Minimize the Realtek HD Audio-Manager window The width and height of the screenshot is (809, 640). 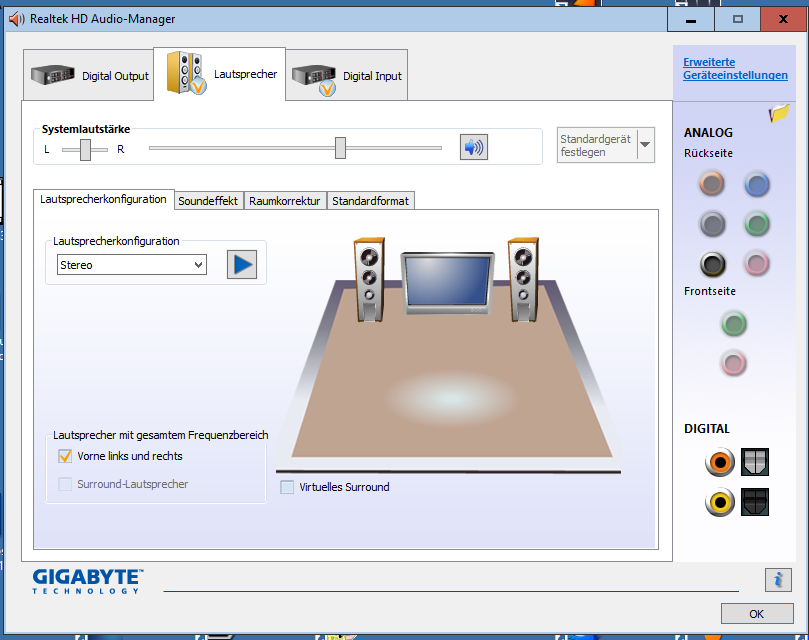pos(691,20)
